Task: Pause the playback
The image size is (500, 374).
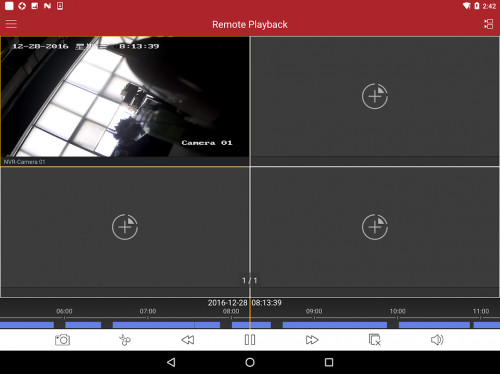Action: [x=250, y=340]
